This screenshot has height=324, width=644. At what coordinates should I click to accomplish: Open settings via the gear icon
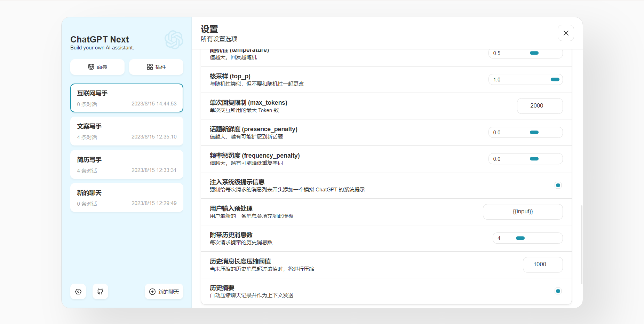coord(78,292)
